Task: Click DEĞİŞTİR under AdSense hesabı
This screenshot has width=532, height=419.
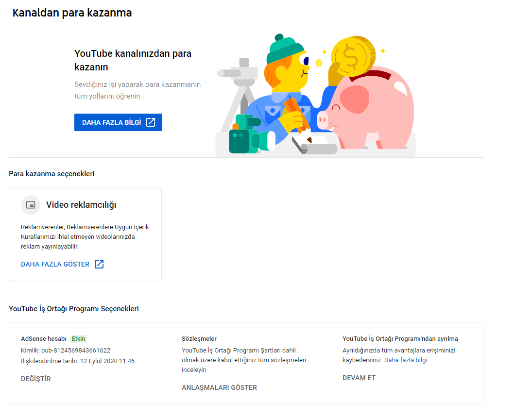Action: [x=35, y=379]
